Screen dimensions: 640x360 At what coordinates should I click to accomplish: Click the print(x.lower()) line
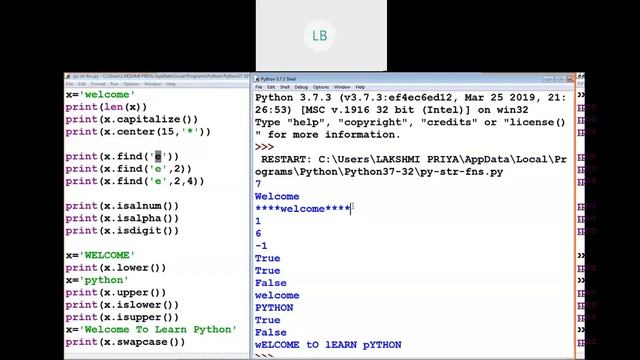point(116,268)
